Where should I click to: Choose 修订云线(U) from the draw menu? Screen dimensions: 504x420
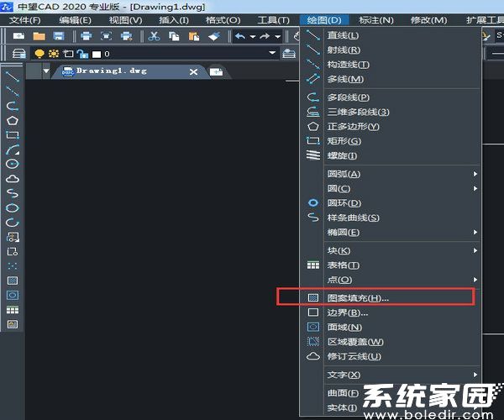pos(391,356)
